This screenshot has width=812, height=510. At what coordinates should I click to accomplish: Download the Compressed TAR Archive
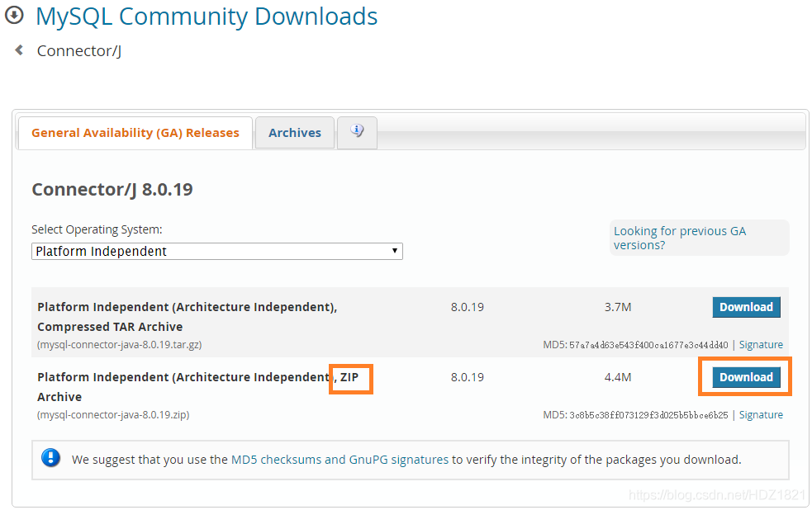pyautogui.click(x=746, y=307)
